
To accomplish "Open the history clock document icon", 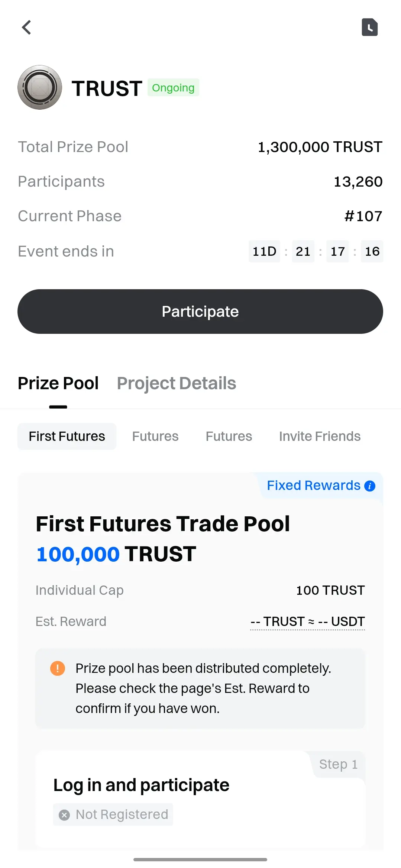I will click(370, 27).
